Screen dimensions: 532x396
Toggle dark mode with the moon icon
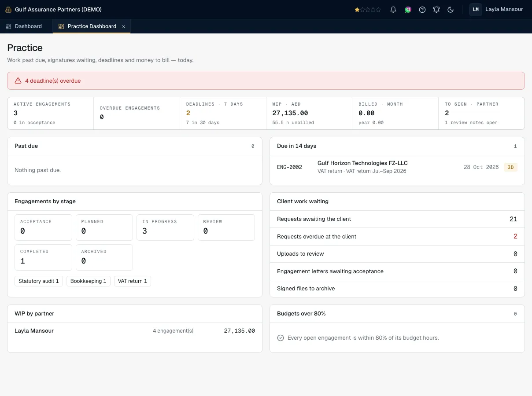tap(451, 9)
